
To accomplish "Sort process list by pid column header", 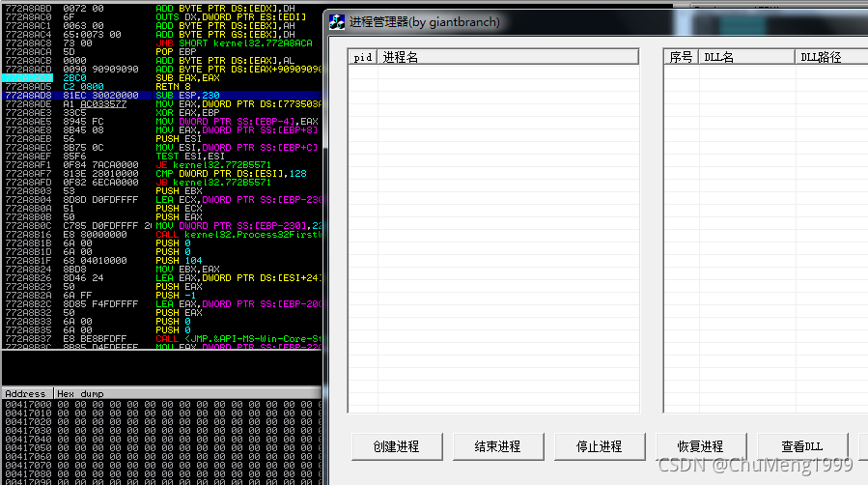I will pos(363,57).
